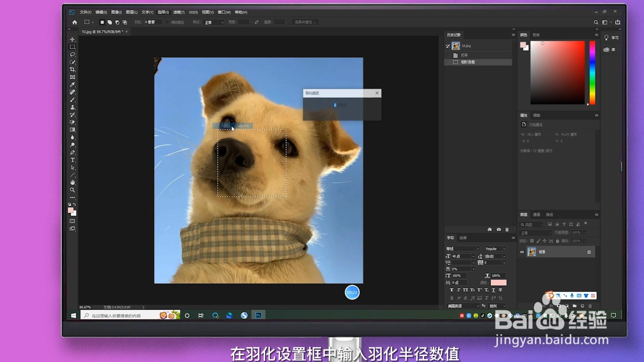Select the Rectangular Marquee tool in toolbox
Image resolution: width=644 pixels, height=362 pixels.
coord(72,47)
